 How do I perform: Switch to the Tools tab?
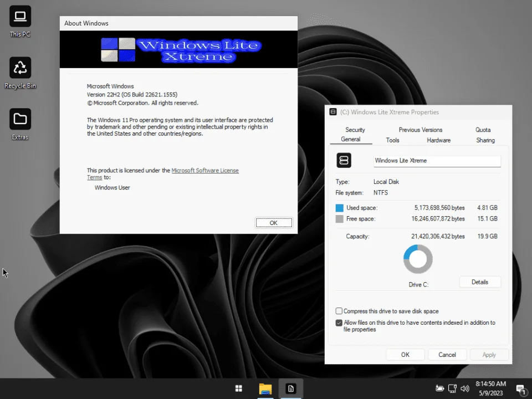(392, 140)
